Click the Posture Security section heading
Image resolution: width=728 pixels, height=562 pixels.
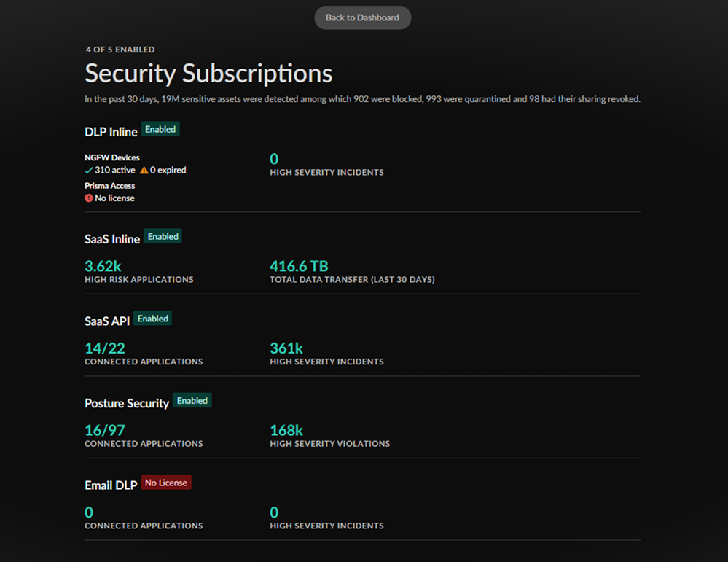point(127,403)
